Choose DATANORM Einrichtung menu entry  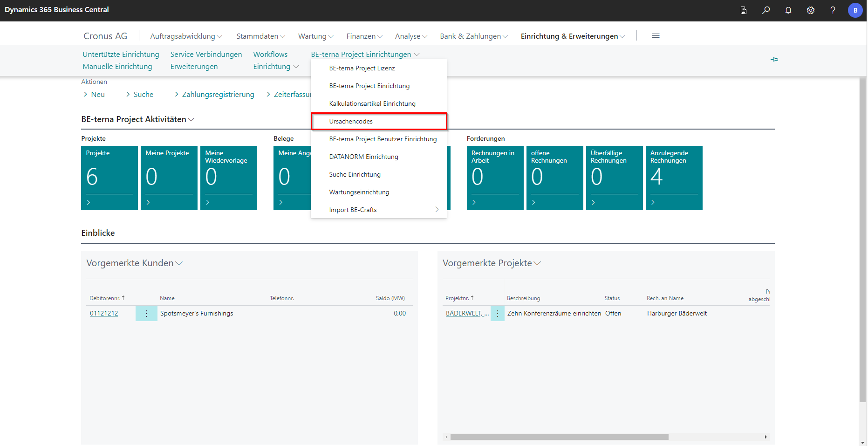[363, 157]
